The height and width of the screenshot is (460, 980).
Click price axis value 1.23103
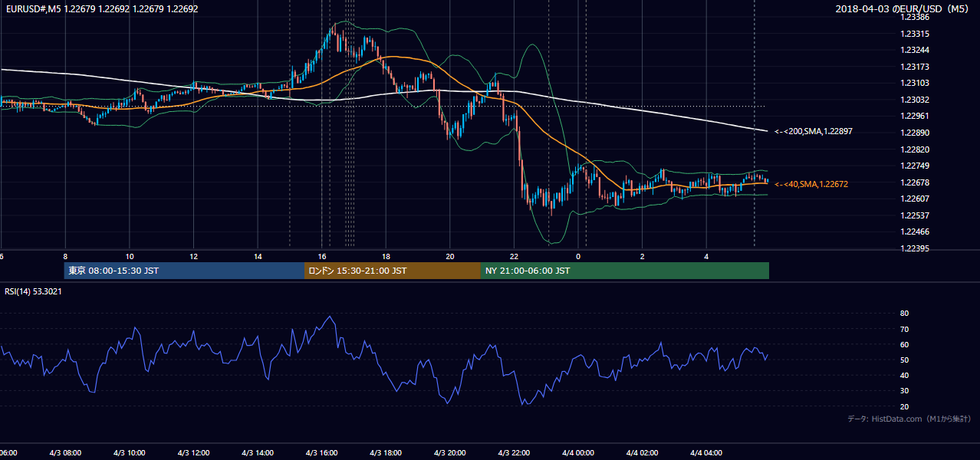click(916, 83)
